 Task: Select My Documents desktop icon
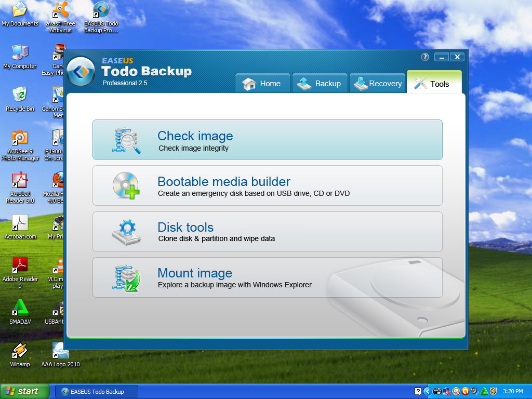click(20, 14)
